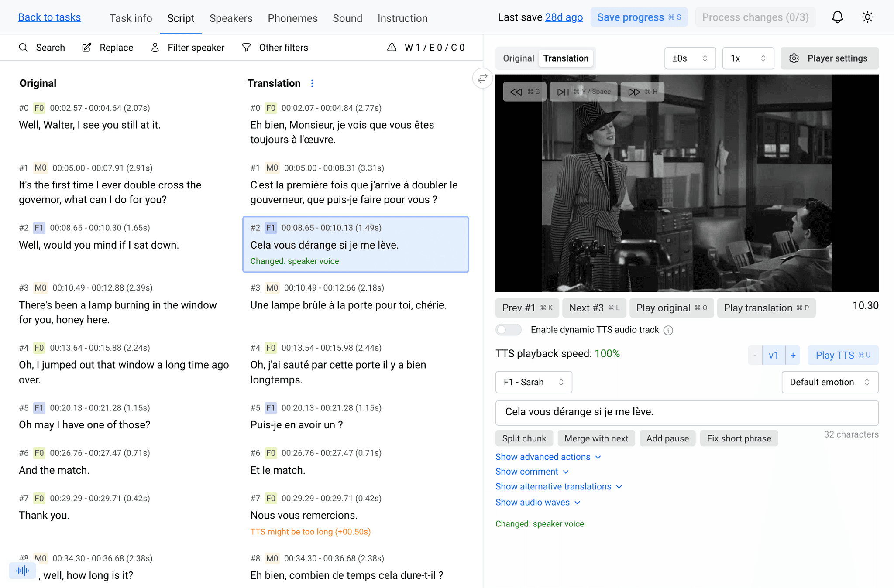Open the Filter speaker tool
The width and height of the screenshot is (894, 588).
(x=187, y=48)
